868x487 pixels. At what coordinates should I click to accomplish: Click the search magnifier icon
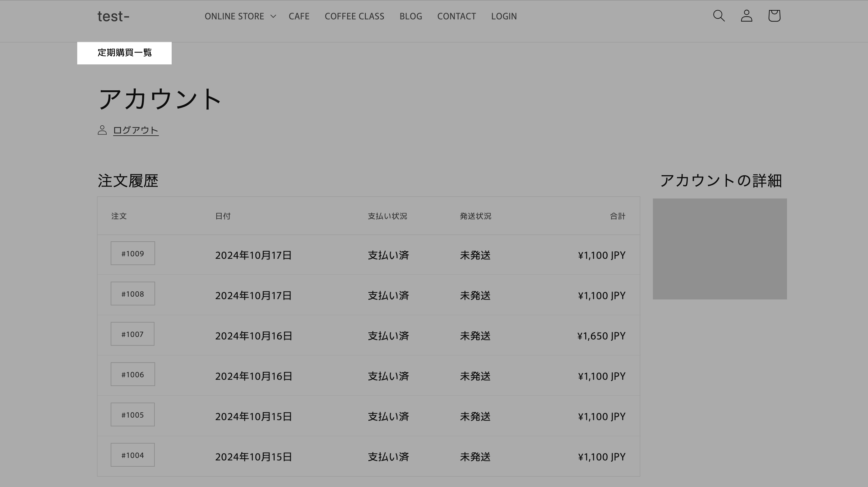click(x=719, y=16)
